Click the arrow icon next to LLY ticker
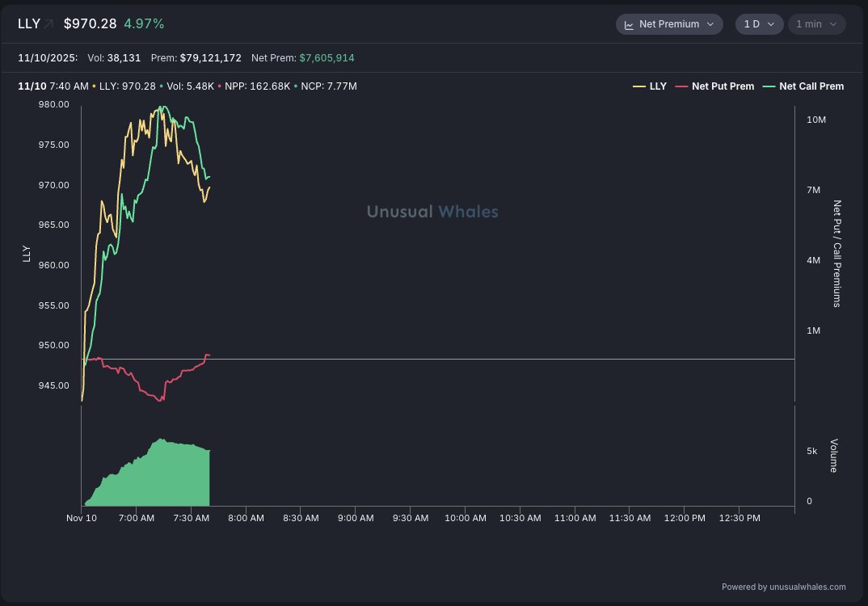Viewport: 868px width, 606px height. tap(48, 24)
